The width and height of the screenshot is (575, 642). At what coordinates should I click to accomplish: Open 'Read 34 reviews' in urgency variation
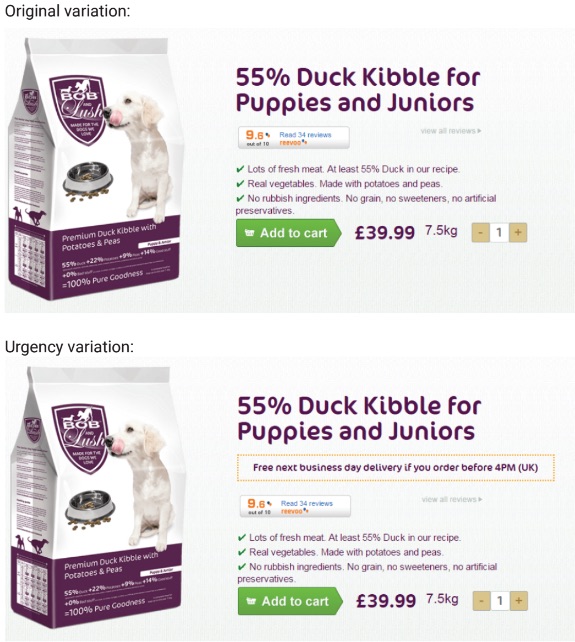[x=307, y=503]
